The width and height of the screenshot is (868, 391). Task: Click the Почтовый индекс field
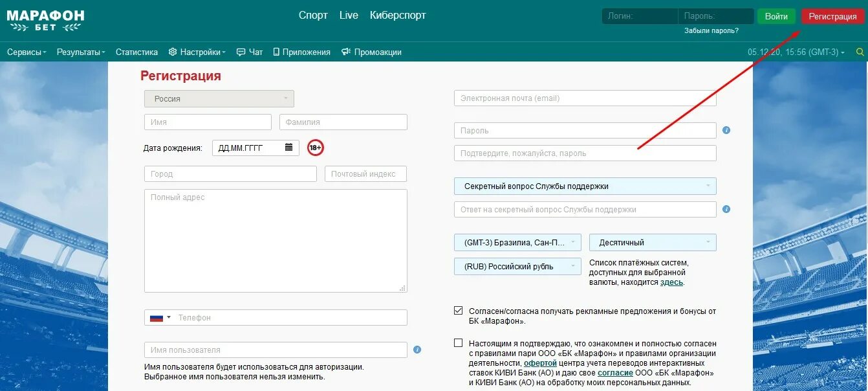pyautogui.click(x=365, y=174)
